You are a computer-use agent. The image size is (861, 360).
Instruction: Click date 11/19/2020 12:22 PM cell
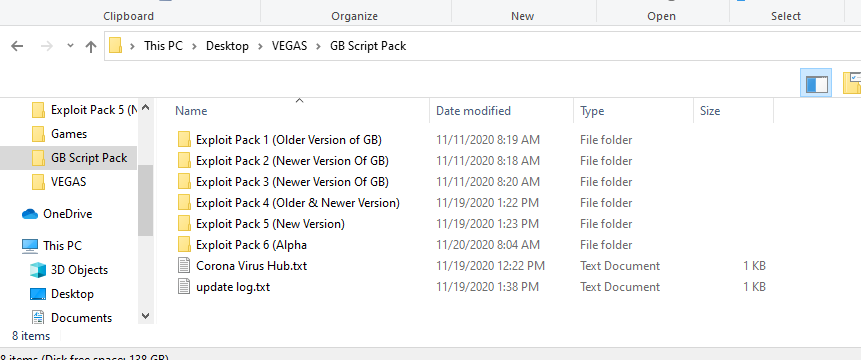pos(490,266)
